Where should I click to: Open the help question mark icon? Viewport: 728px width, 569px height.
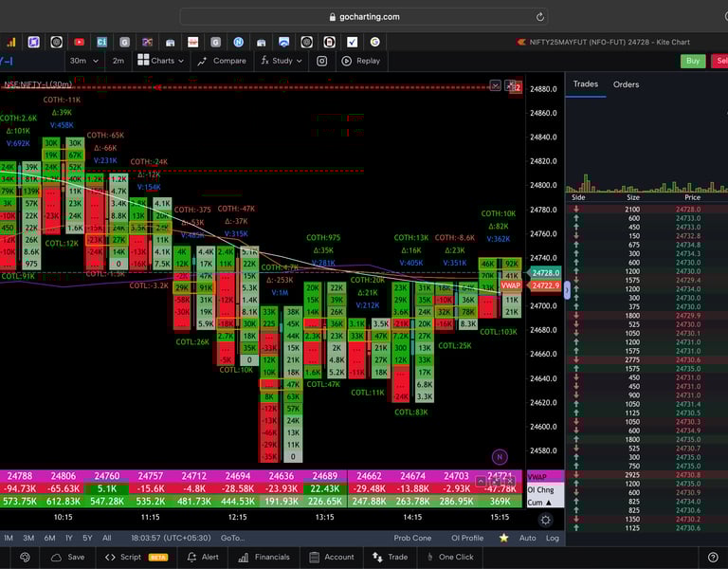(713, 557)
